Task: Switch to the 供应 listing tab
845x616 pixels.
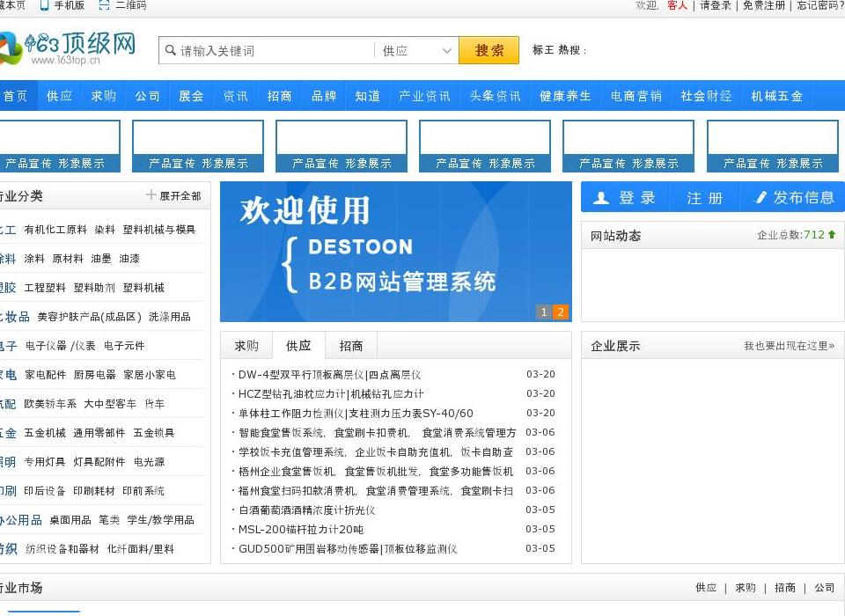Action: point(298,346)
